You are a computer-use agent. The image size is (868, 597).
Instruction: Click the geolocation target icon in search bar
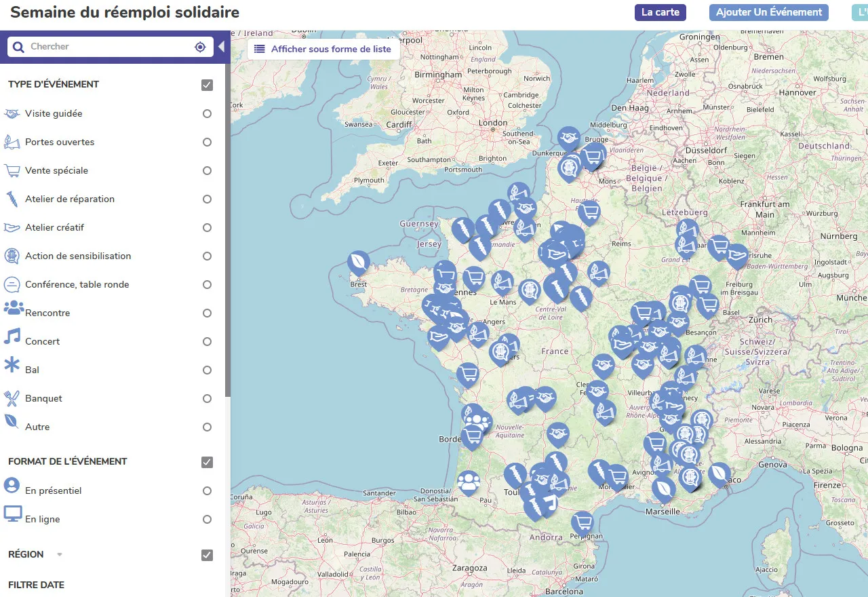click(x=200, y=47)
